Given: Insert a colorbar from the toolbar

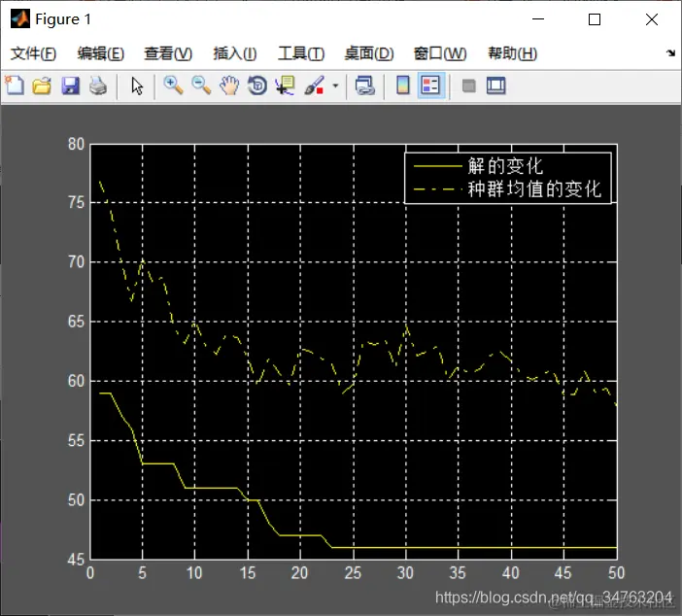Looking at the screenshot, I should tap(403, 86).
